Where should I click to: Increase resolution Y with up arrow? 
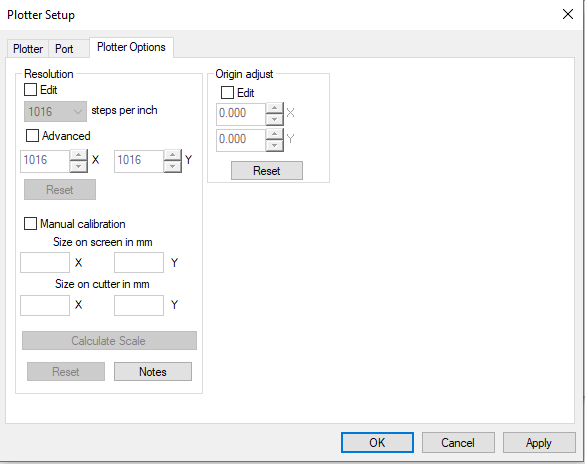(173, 155)
